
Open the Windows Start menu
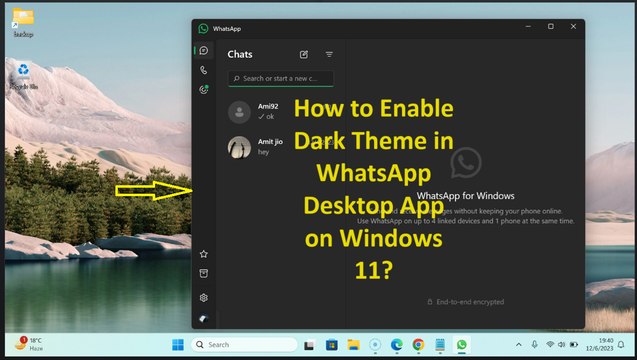[178, 345]
